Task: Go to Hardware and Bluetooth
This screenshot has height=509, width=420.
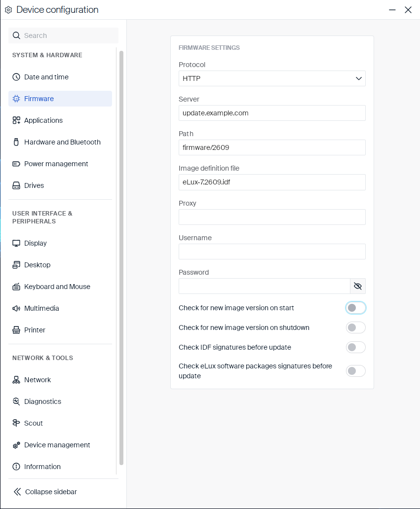Action: tap(60, 142)
